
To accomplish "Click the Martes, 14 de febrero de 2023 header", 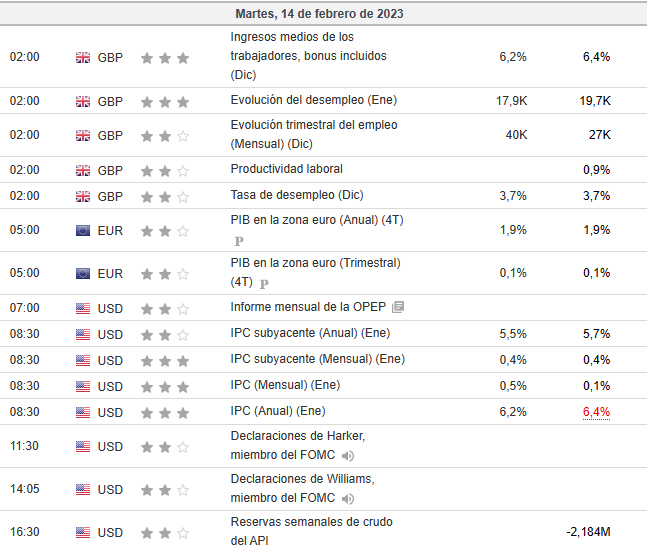I will tap(323, 14).
